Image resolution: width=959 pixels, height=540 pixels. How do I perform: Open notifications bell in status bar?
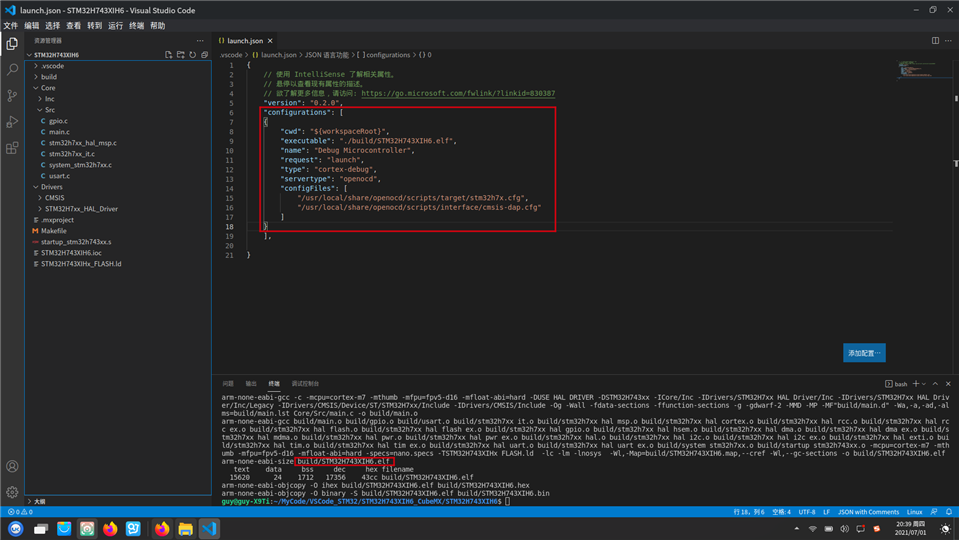pyautogui.click(x=949, y=512)
